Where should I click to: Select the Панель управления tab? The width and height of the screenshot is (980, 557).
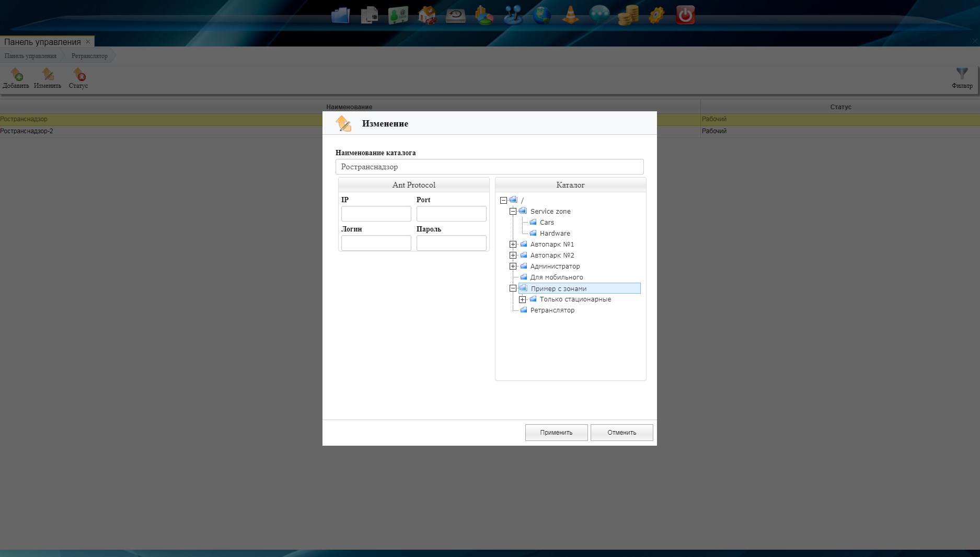coord(42,42)
